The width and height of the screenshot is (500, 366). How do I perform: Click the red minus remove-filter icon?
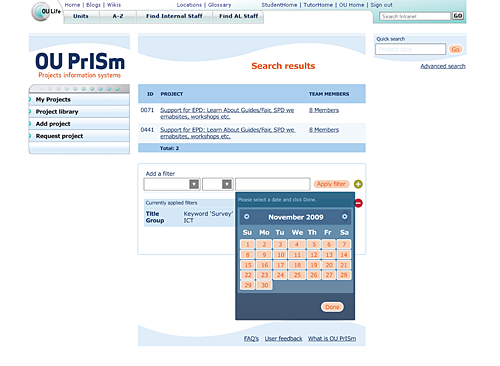click(x=359, y=203)
